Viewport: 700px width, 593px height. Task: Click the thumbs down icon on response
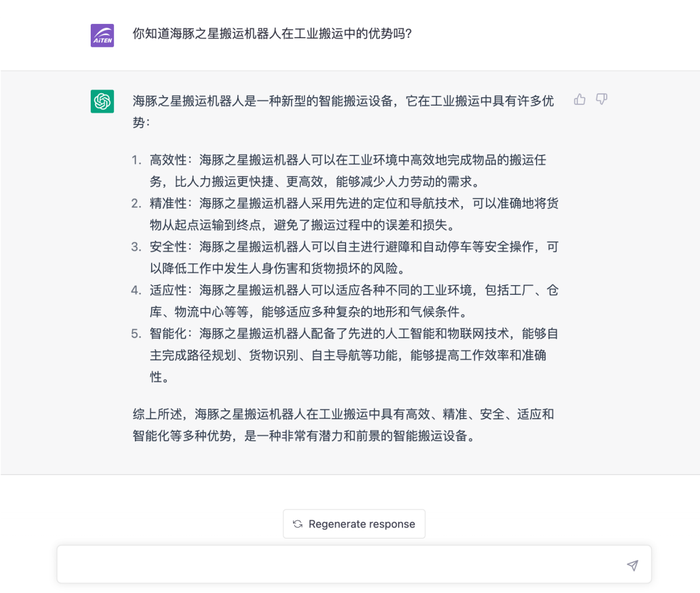click(x=601, y=99)
